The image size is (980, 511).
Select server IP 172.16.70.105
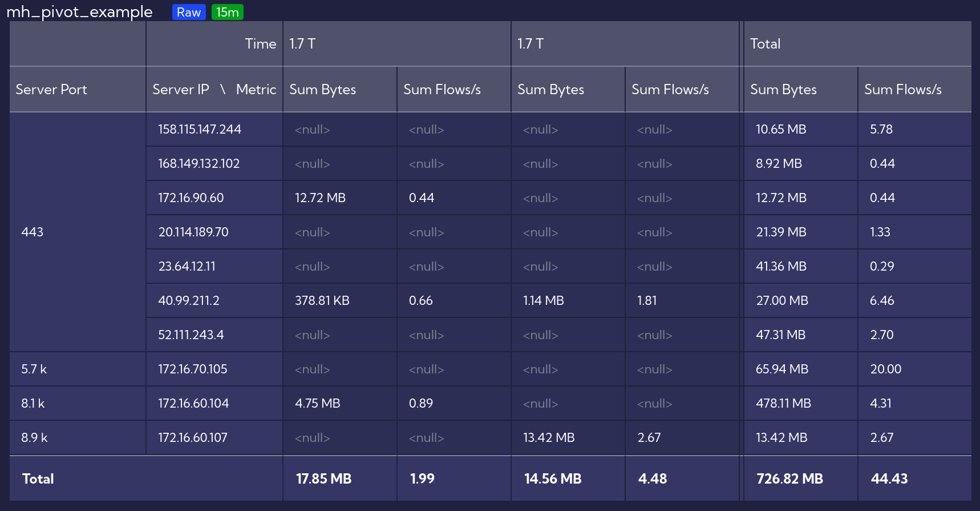point(193,369)
